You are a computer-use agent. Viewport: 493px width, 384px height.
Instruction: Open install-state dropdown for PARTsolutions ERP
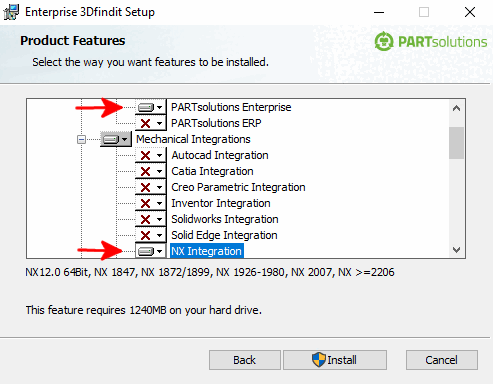pyautogui.click(x=151, y=123)
